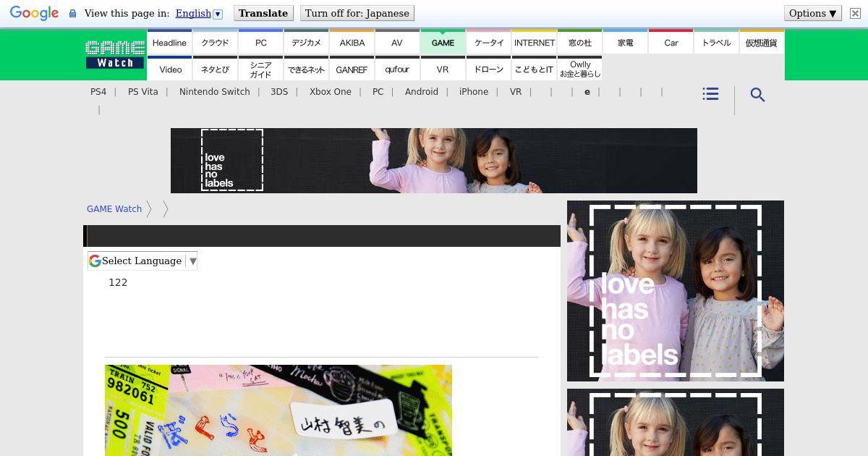Select the ケータイ tab
868x456 pixels.
488,43
